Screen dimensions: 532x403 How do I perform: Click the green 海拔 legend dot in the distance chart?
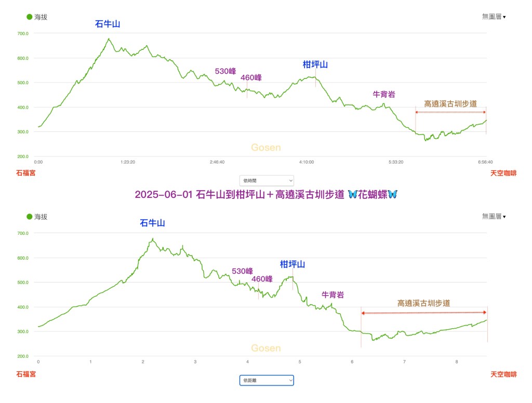pos(30,217)
